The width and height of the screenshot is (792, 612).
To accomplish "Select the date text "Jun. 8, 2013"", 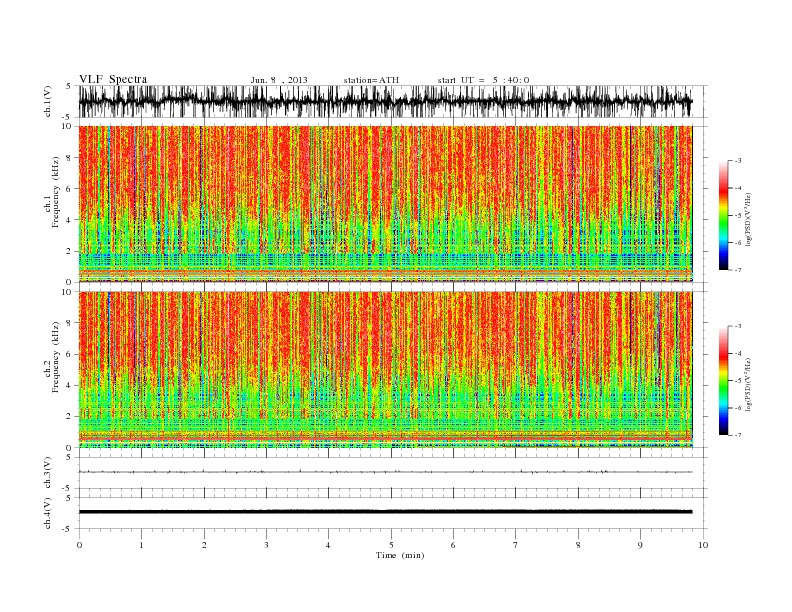I will 279,80.
